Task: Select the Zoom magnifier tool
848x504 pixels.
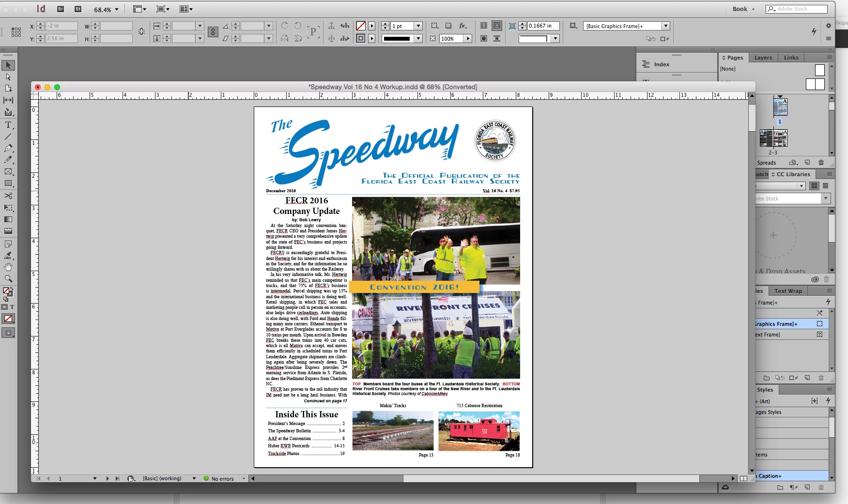Action: click(x=8, y=279)
